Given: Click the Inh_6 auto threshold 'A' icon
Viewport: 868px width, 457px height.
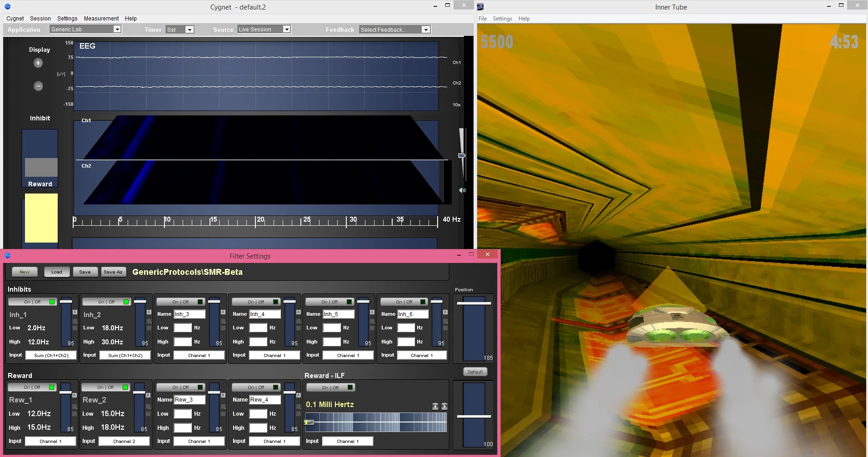Looking at the screenshot, I should [x=445, y=312].
